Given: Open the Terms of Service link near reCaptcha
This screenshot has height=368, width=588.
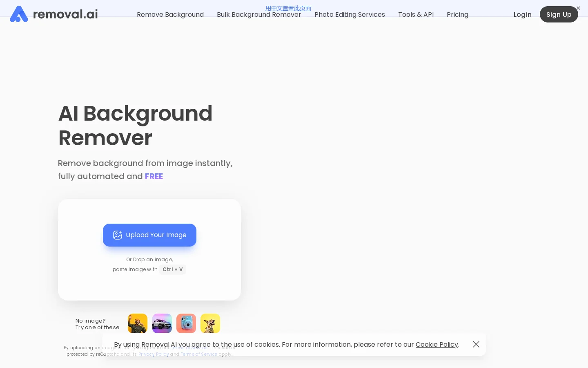Looking at the screenshot, I should coord(199,354).
